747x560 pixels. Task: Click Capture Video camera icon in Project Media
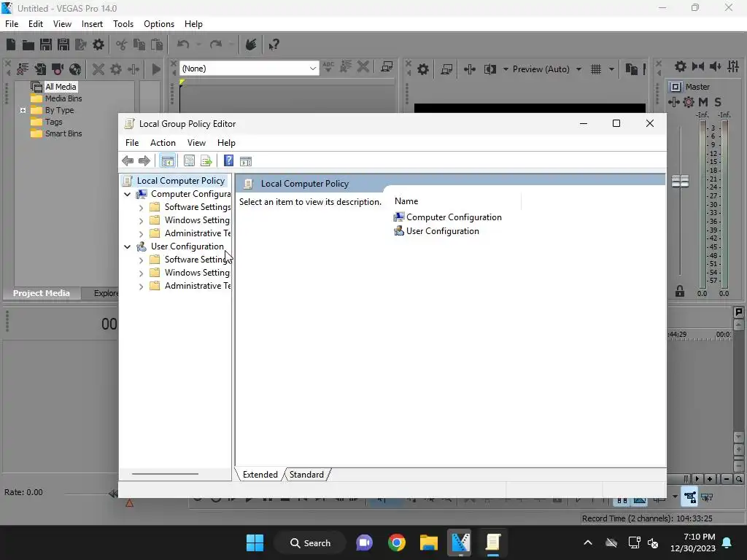click(x=58, y=69)
